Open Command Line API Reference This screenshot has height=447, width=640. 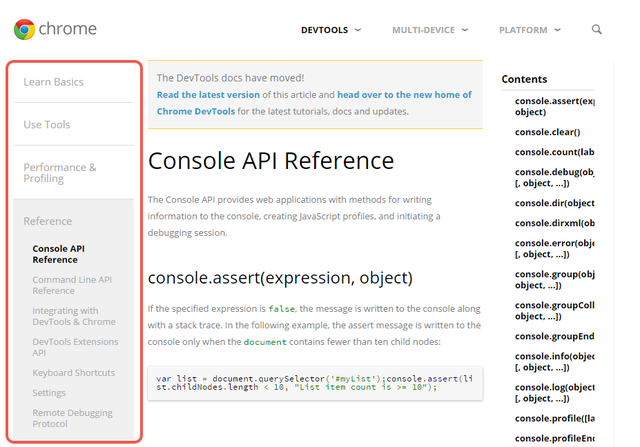tap(72, 285)
